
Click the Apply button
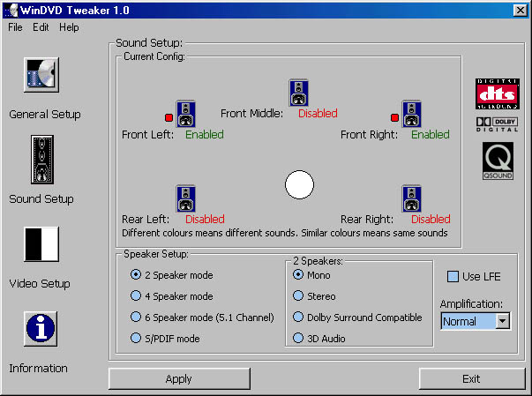[179, 378]
